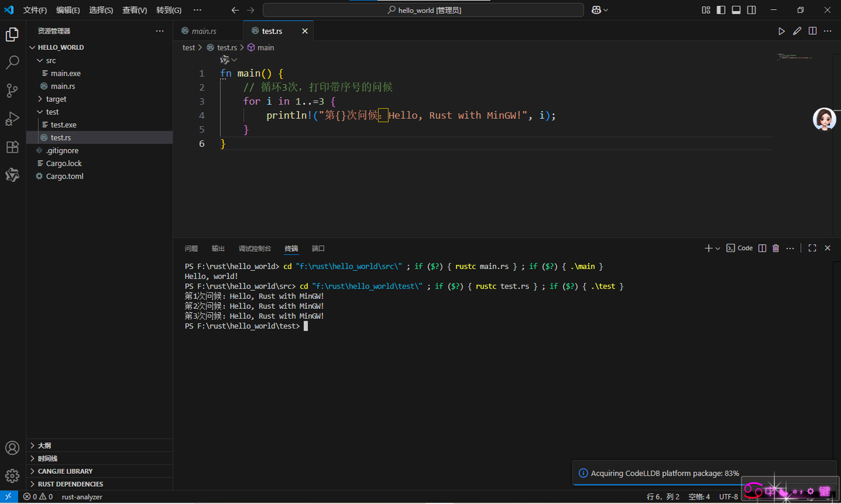Open the Accounts menu icon
Viewport: 841px width, 504px height.
12,448
